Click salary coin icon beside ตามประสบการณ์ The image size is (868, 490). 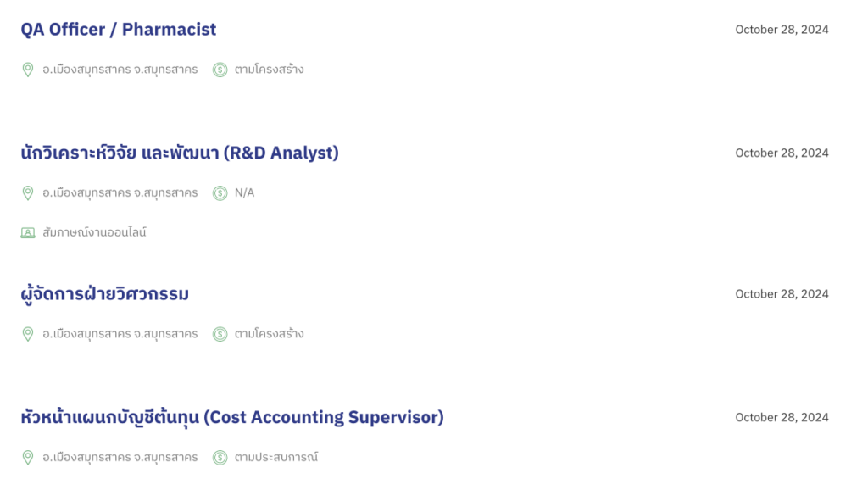[220, 458]
